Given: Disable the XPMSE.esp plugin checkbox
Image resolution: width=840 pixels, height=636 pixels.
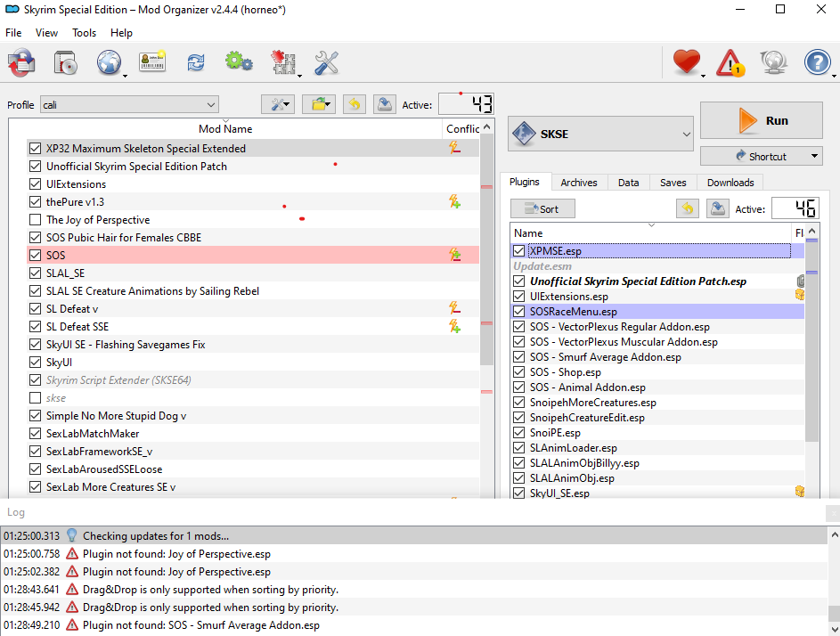Looking at the screenshot, I should [x=518, y=251].
